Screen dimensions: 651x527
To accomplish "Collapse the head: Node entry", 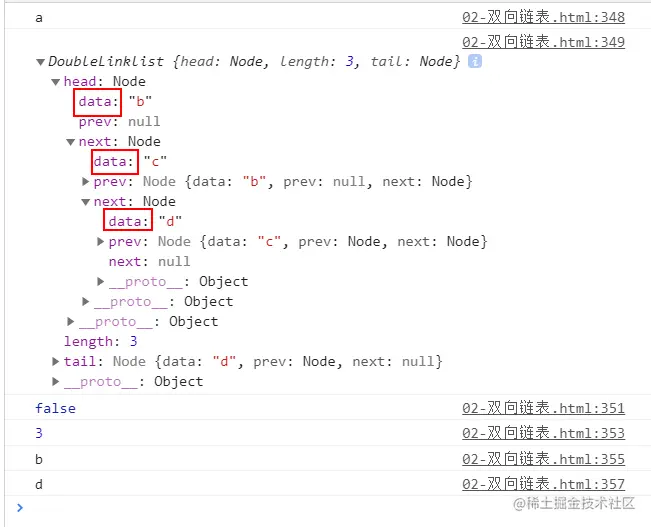I will tap(56, 82).
